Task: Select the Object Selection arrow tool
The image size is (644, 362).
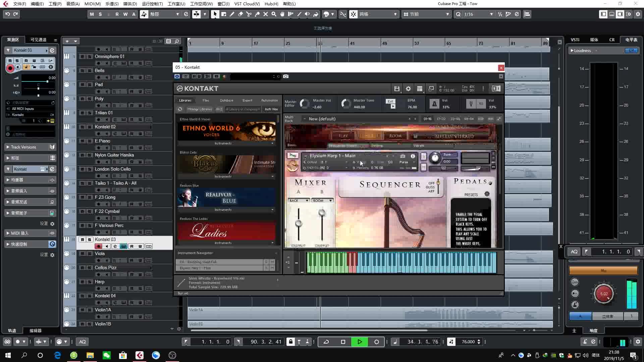Action: point(215,14)
